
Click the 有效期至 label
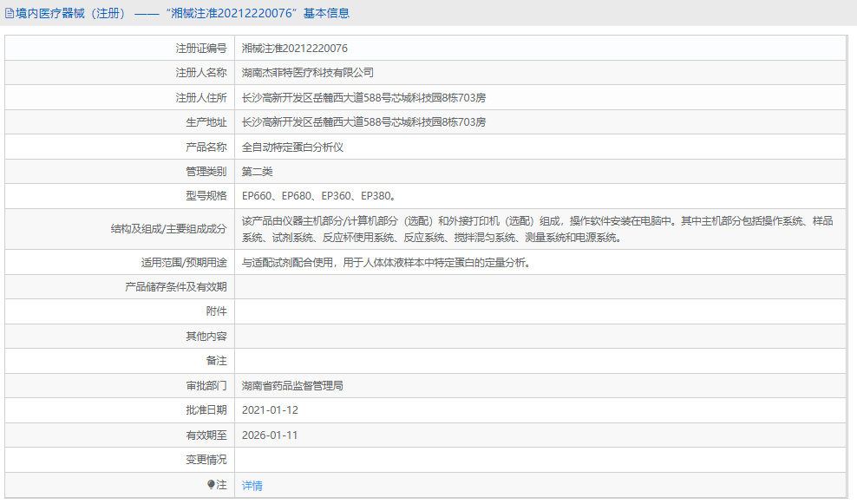[x=206, y=435]
